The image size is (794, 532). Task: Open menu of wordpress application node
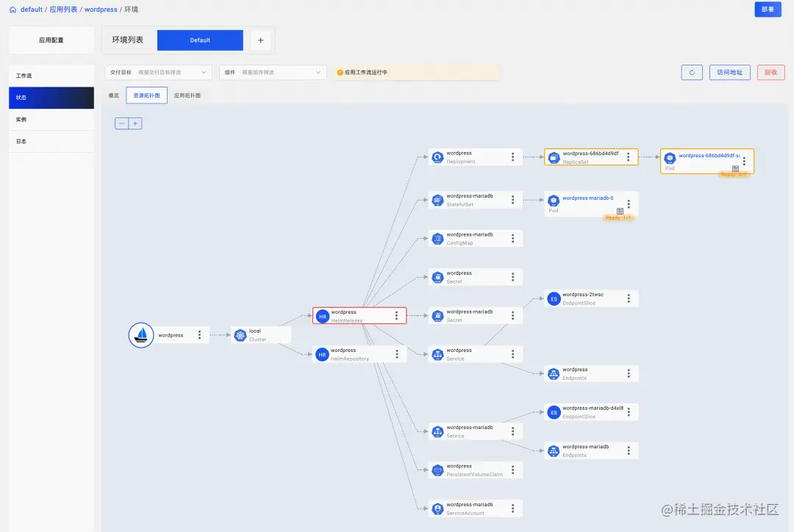(x=199, y=334)
